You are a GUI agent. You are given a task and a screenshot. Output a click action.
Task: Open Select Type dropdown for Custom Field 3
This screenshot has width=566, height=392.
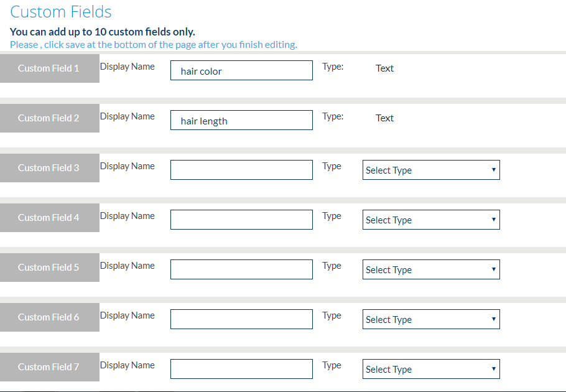click(x=431, y=170)
